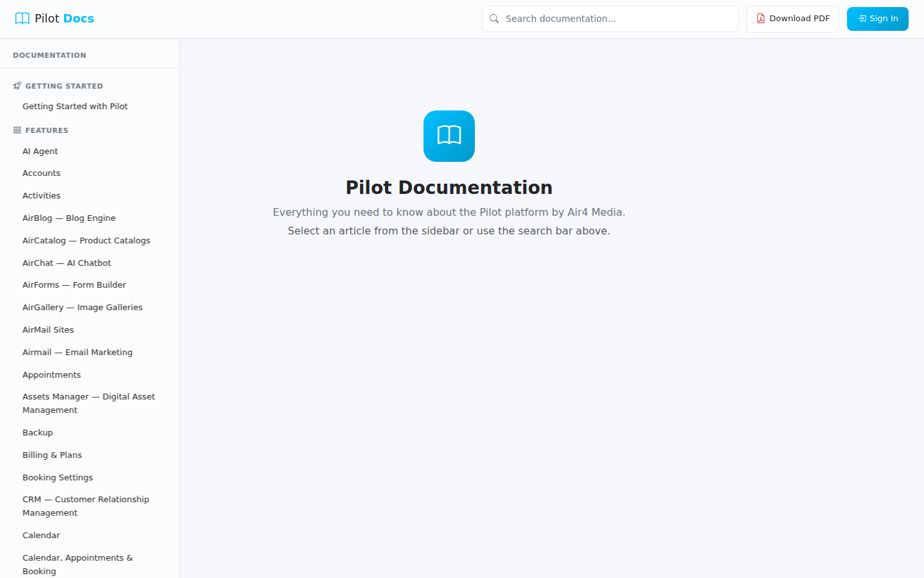The image size is (924, 578).
Task: Open AirChat — AI Chatbot article
Action: pos(67,263)
